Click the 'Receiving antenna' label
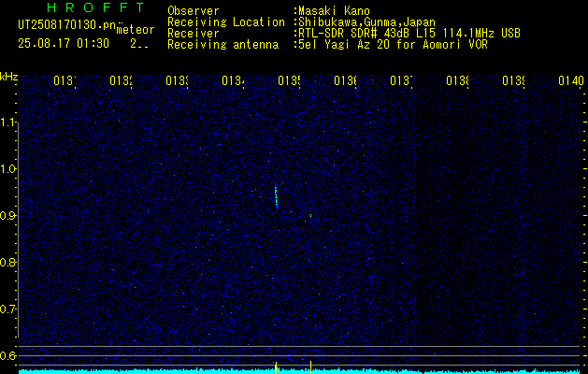 (222, 45)
